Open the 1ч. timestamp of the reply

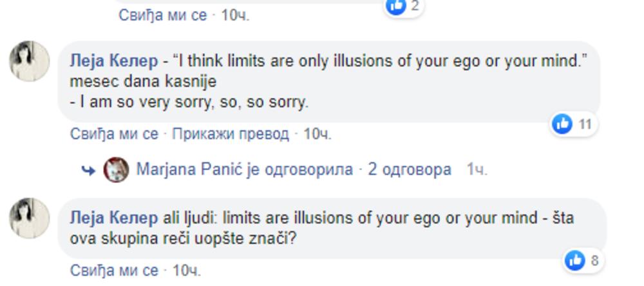(477, 170)
